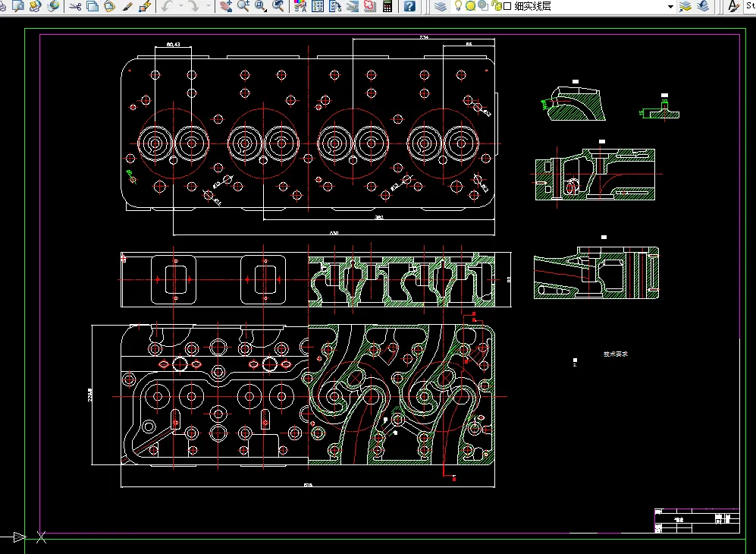Toggle the layer lock padlock icon

point(496,6)
